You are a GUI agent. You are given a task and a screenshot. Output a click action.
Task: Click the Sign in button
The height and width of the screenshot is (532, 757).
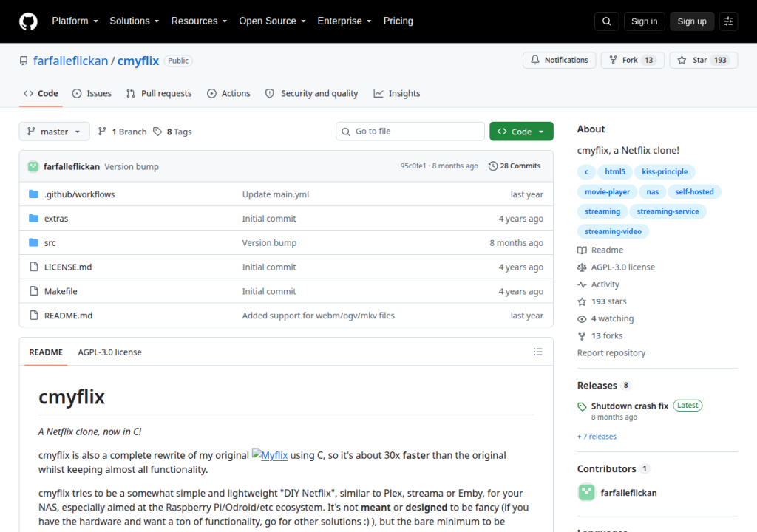point(644,21)
